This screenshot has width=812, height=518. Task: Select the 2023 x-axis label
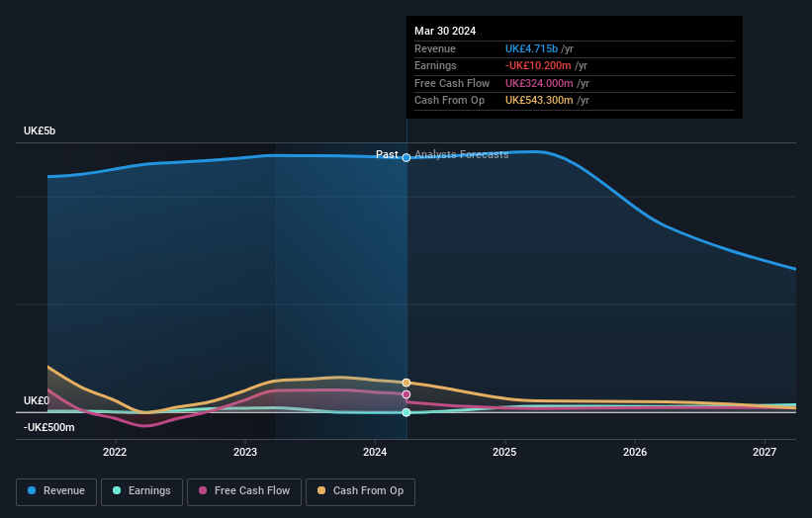(245, 452)
